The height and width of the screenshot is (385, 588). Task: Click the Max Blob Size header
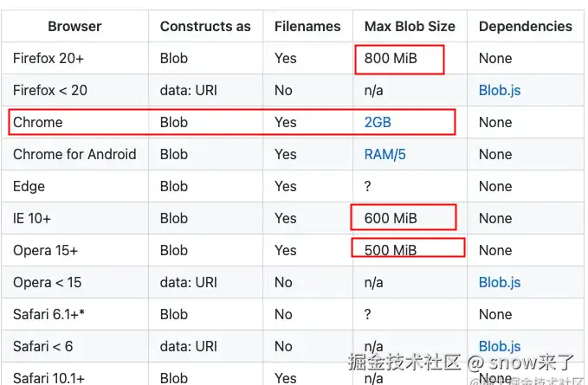tap(409, 26)
